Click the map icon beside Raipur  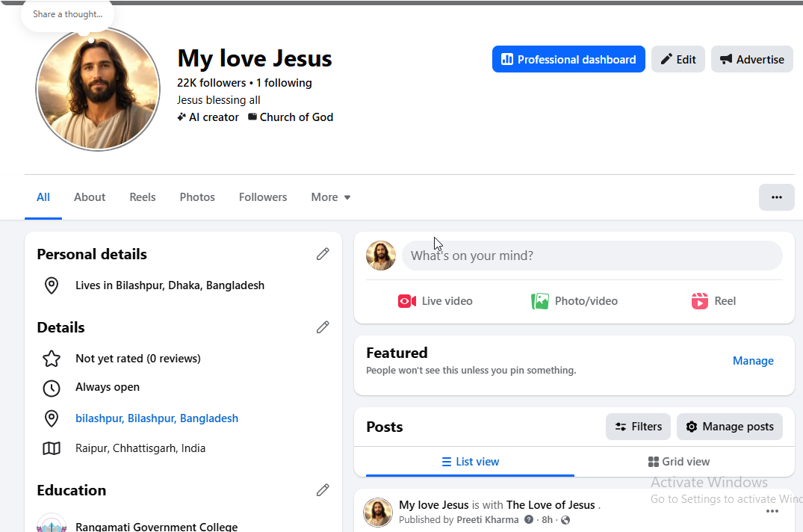coord(52,448)
